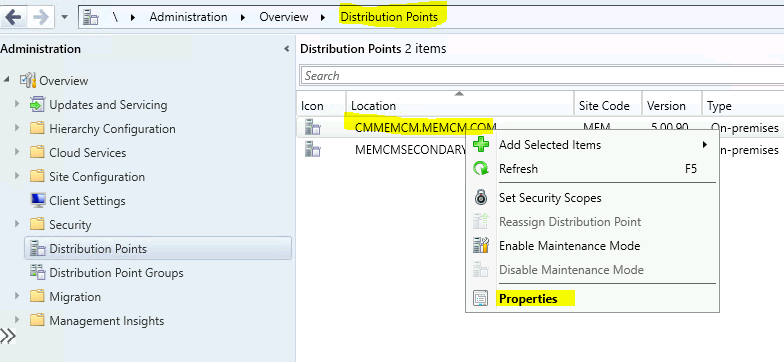Click the padlock Set Security Scopes icon

pos(481,198)
